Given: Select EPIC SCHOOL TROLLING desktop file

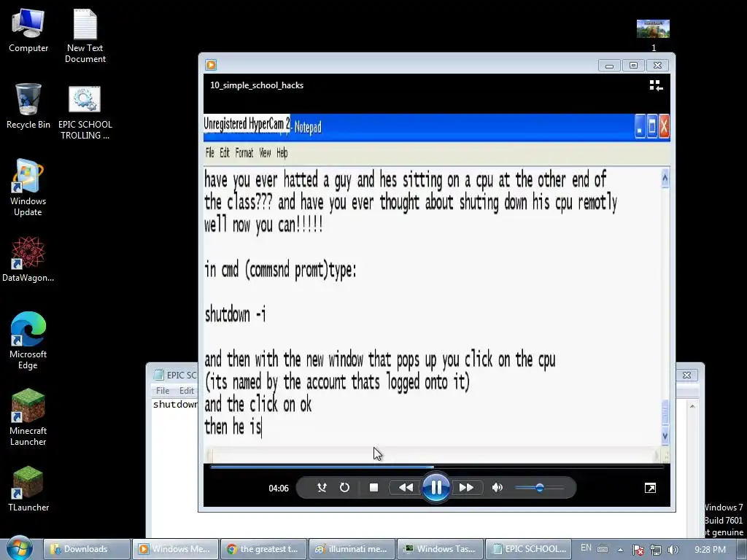Looking at the screenshot, I should click(85, 113).
